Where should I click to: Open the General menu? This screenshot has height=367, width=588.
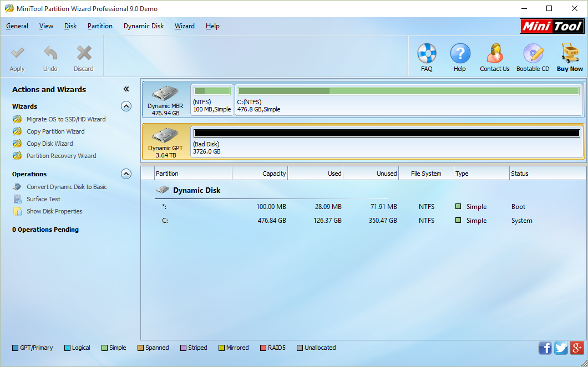(17, 26)
